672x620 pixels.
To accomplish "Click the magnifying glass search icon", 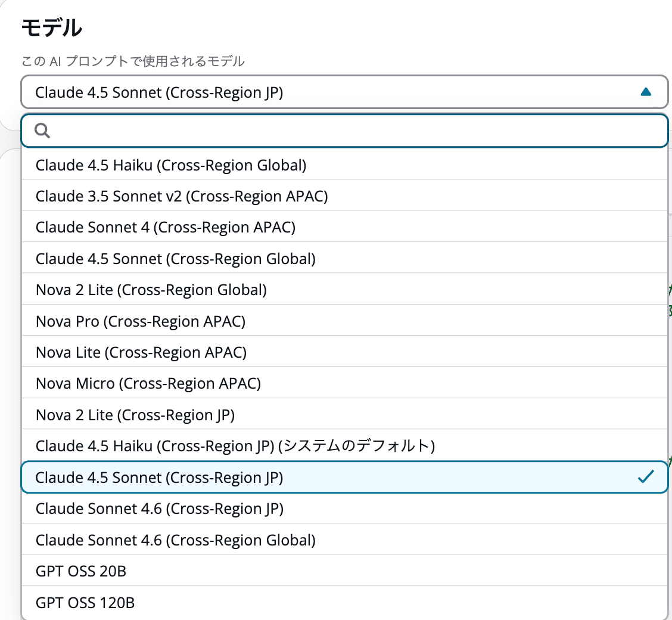I will pos(42,131).
